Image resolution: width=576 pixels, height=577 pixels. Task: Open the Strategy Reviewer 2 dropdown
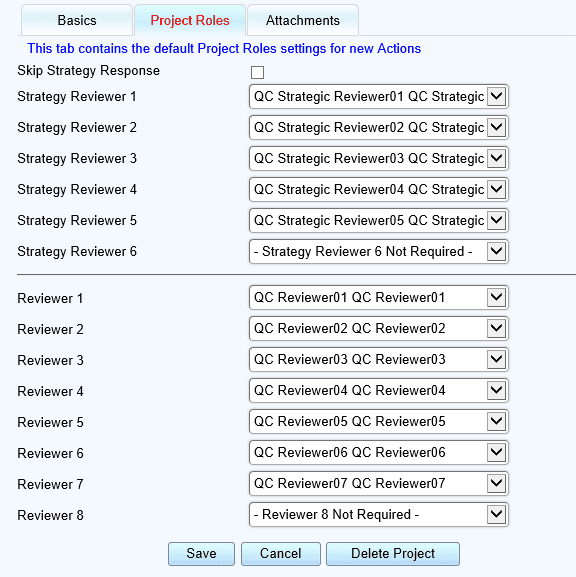379,127
